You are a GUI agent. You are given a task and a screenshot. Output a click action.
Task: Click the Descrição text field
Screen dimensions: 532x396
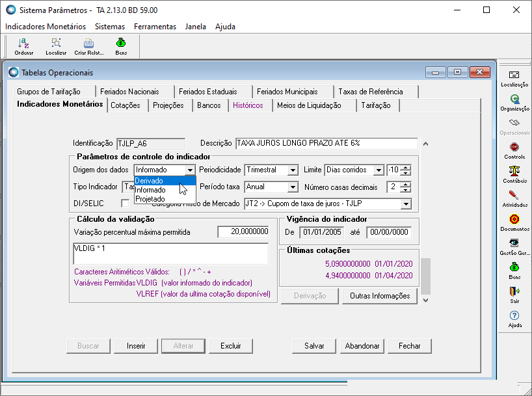(326, 143)
